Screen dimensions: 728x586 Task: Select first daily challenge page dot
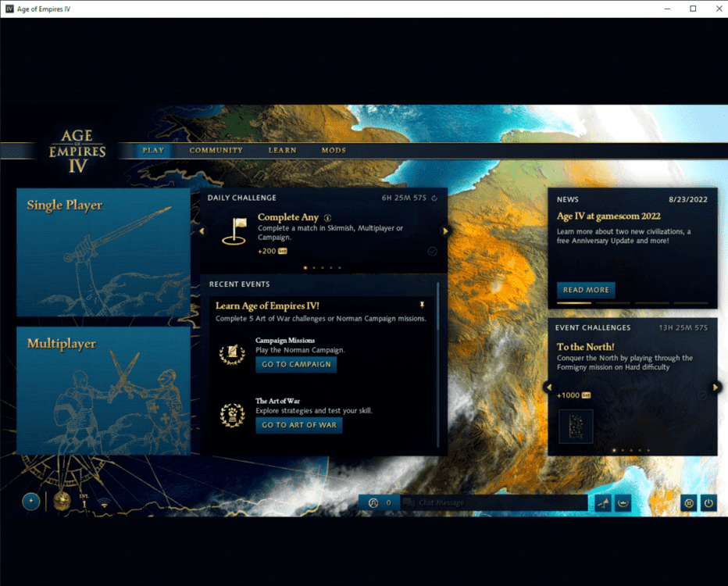(305, 268)
